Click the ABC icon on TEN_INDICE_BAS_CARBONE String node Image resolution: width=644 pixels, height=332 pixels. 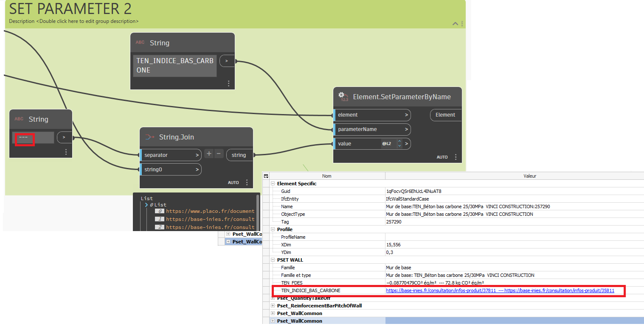139,42
